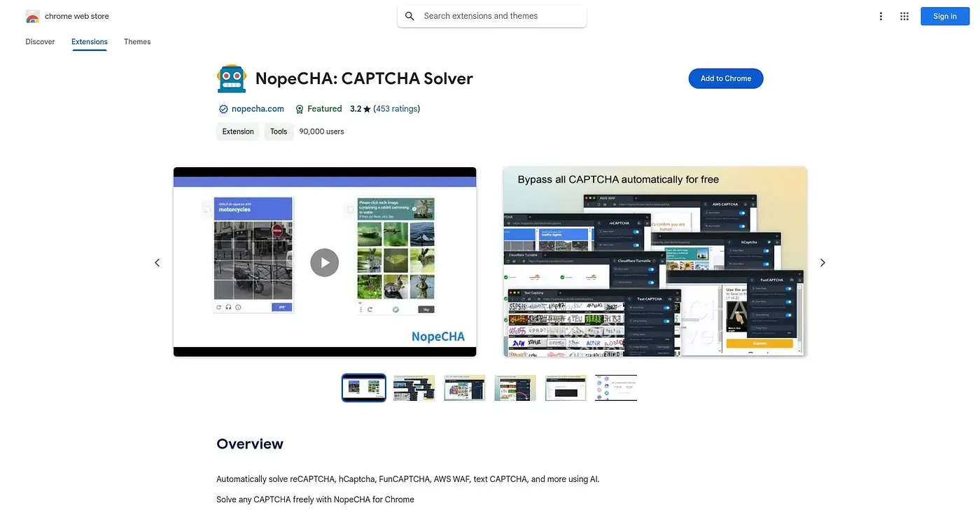Select the sixth screenshot thumbnail
980x510 pixels.
click(x=616, y=388)
